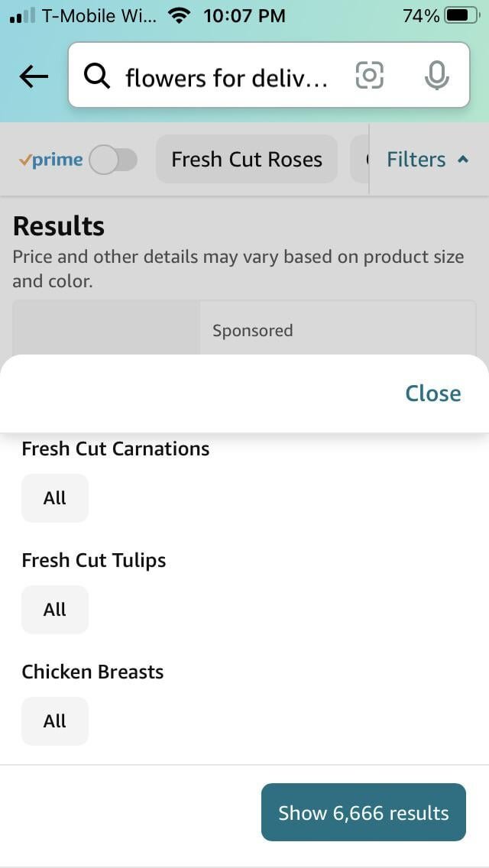
Task: Tap the partially hidden filter chip
Action: coord(359,160)
